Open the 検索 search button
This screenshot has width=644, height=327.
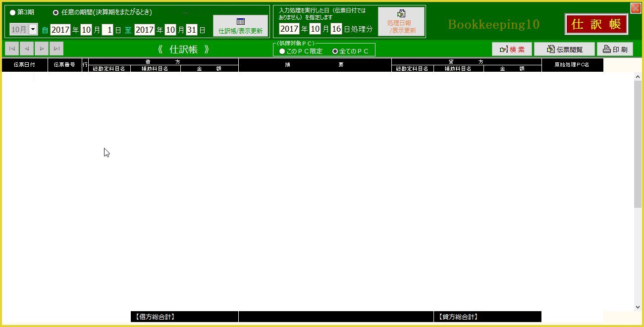click(x=512, y=49)
